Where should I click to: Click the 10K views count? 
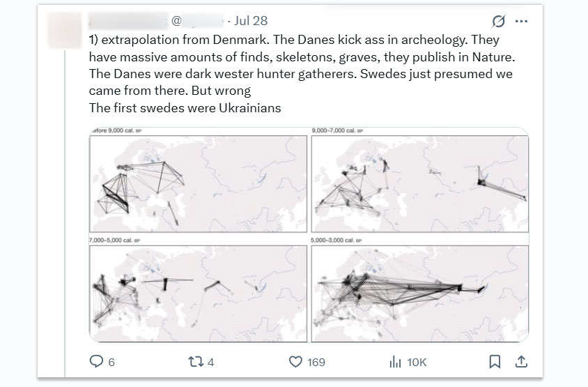coord(417,362)
